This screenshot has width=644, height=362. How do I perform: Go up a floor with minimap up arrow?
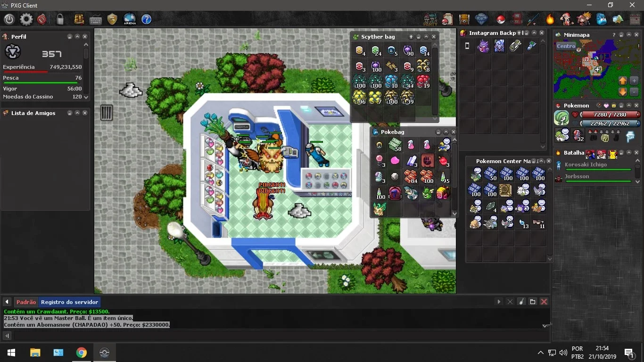point(623,81)
